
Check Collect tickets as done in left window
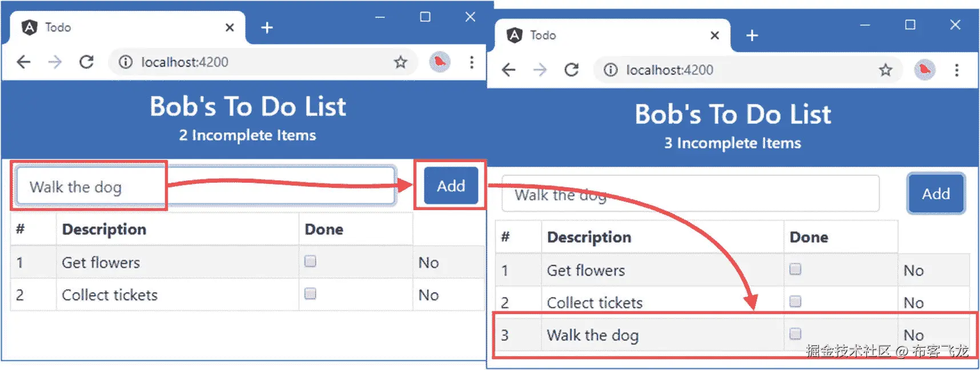click(310, 293)
